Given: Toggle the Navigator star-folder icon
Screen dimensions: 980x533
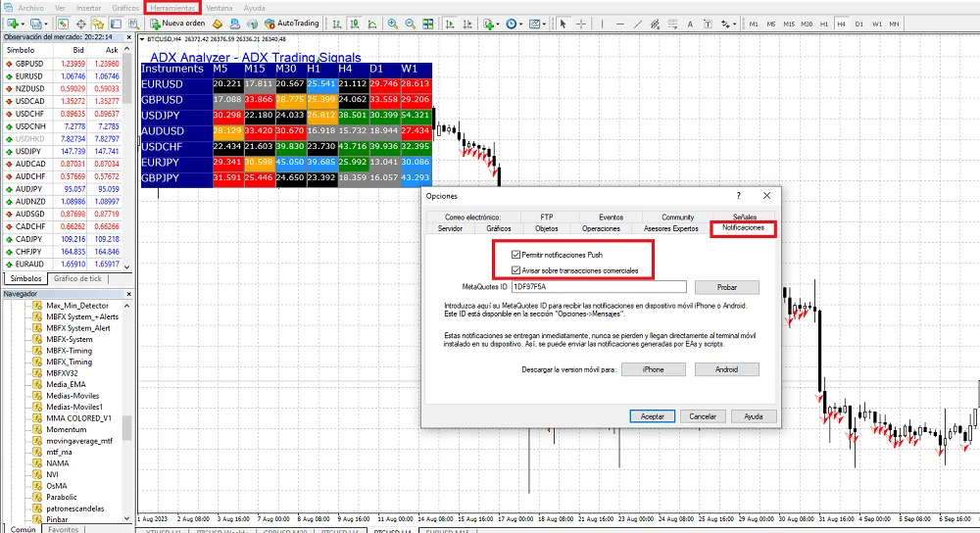Looking at the screenshot, I should coord(98,24).
